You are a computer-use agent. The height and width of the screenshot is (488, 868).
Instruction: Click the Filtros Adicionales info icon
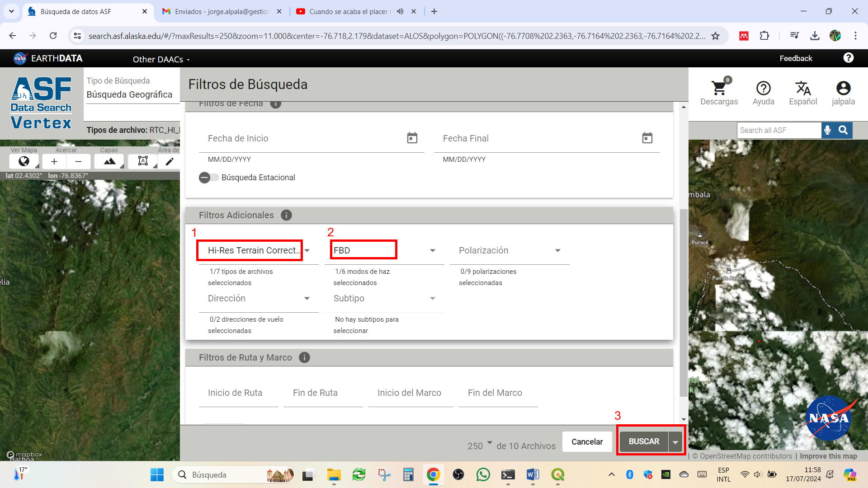point(286,215)
